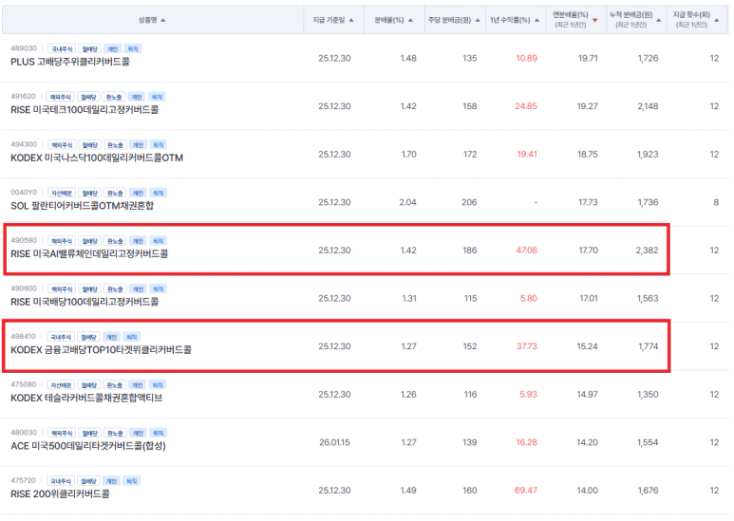Open KODEX 미국나스닥100데일리커버드콜OTM product
The width and height of the screenshot is (734, 521).
point(97,158)
